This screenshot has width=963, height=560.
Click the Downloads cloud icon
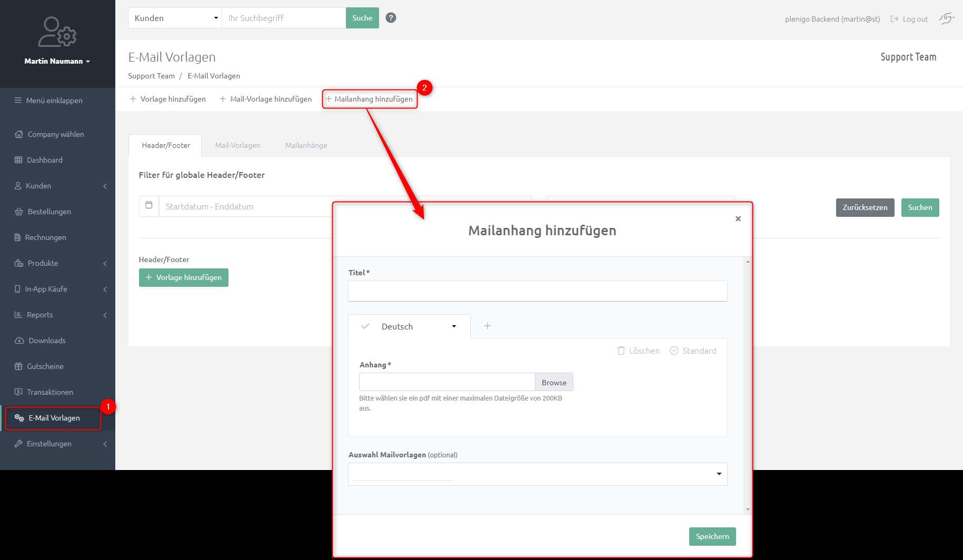[19, 341]
